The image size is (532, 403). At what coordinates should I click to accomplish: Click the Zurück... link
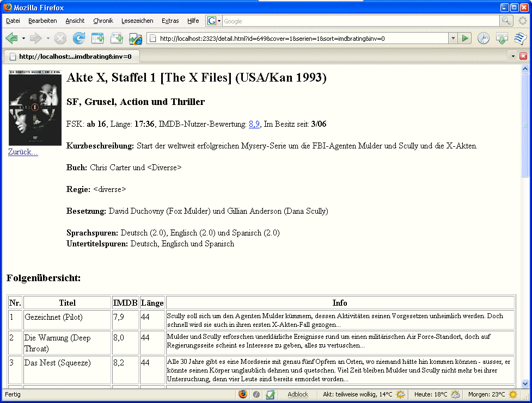tap(23, 152)
